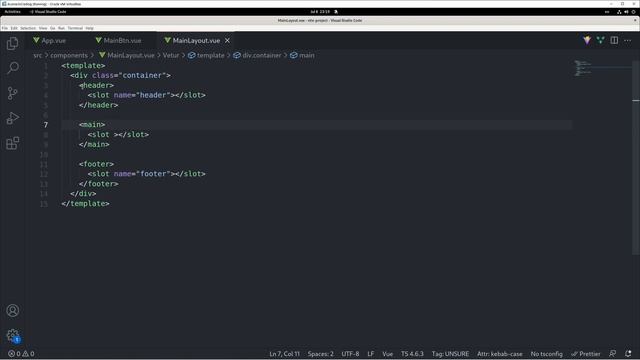Open the Search view in activity bar
The width and height of the screenshot is (640, 360).
point(13,68)
